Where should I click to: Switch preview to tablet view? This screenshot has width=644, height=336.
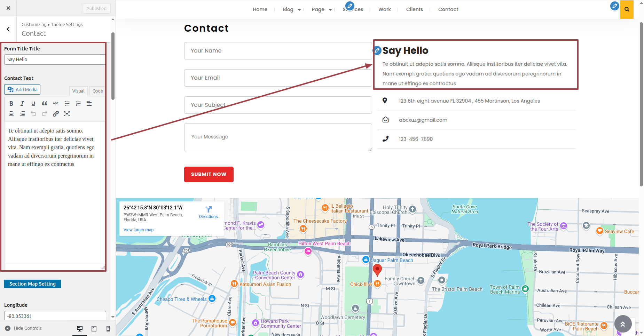(x=94, y=329)
